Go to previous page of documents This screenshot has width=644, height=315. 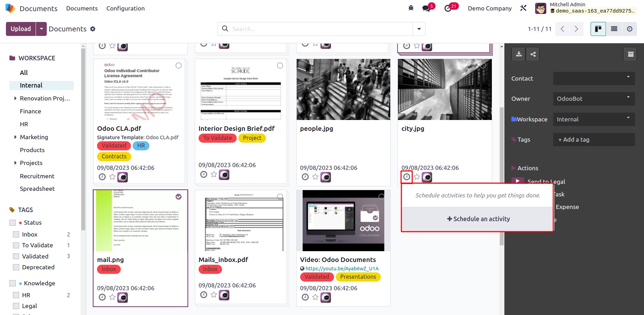pos(562,29)
